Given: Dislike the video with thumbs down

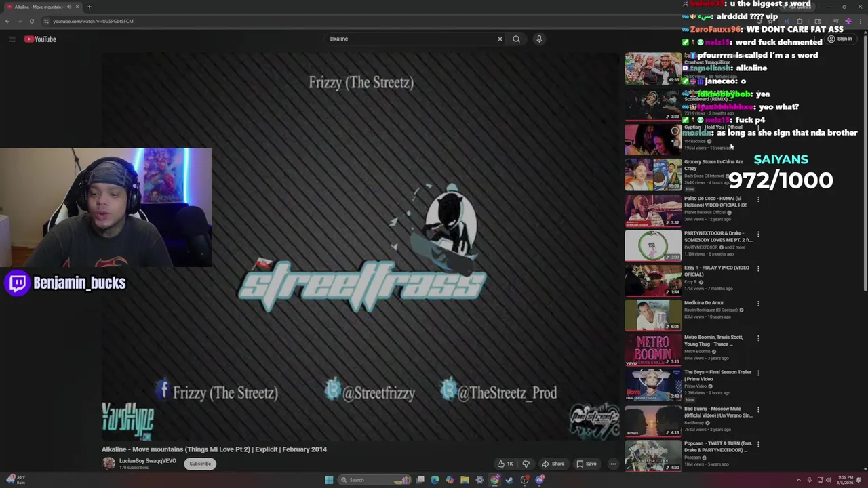Looking at the screenshot, I should coord(526,464).
